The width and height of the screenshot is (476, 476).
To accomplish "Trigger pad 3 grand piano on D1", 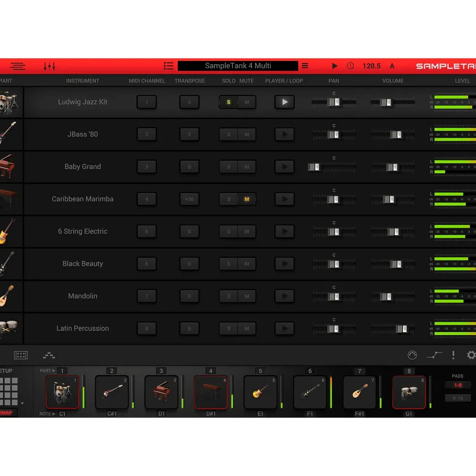I will click(162, 392).
